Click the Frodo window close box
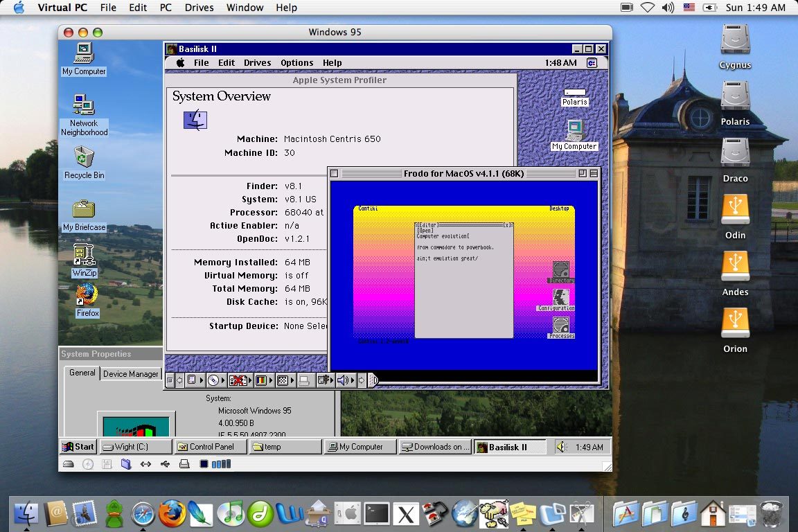798x532 pixels. [334, 174]
